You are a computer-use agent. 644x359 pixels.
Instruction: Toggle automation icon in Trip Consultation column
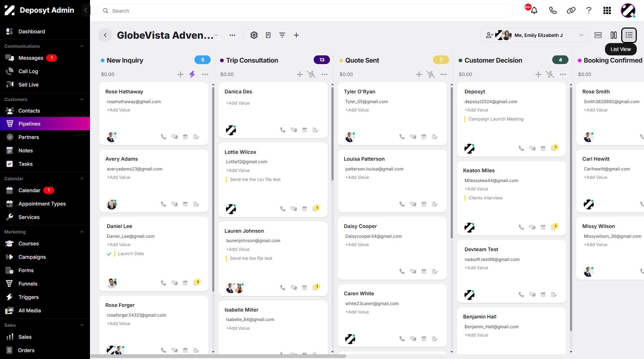(311, 74)
